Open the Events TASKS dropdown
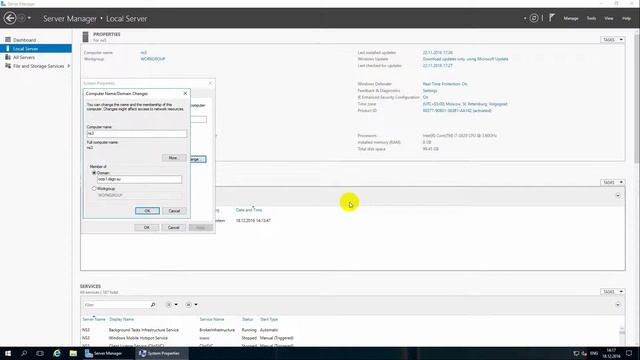 [612, 182]
